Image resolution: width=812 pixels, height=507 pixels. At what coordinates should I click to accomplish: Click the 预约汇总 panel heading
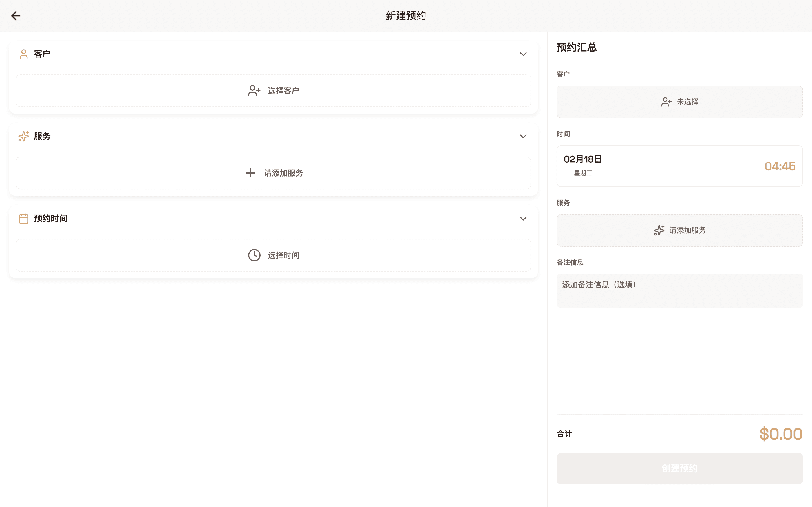(x=577, y=47)
